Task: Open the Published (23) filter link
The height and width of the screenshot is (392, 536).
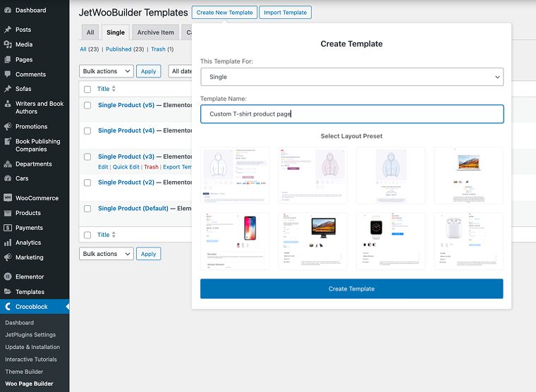Action: (125, 49)
